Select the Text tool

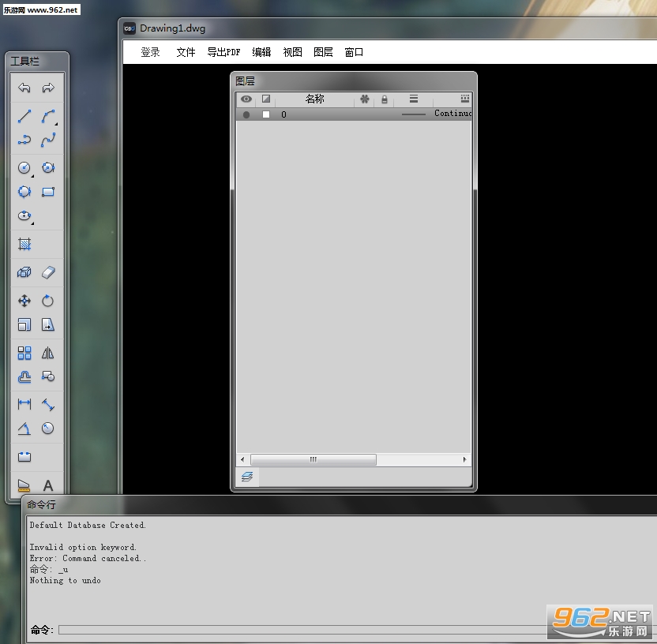coord(48,485)
